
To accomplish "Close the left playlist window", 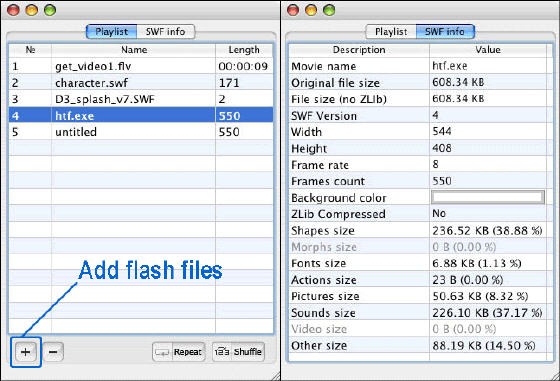I will tap(13, 10).
